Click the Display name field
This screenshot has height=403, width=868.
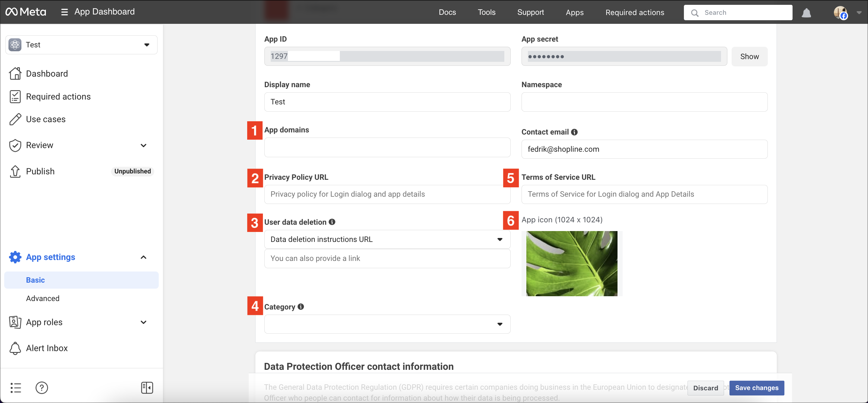pos(387,102)
